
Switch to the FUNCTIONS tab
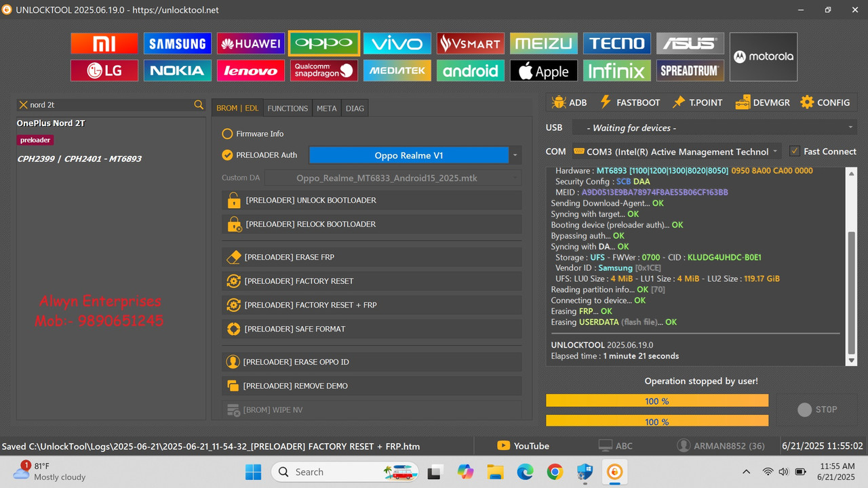click(x=288, y=108)
